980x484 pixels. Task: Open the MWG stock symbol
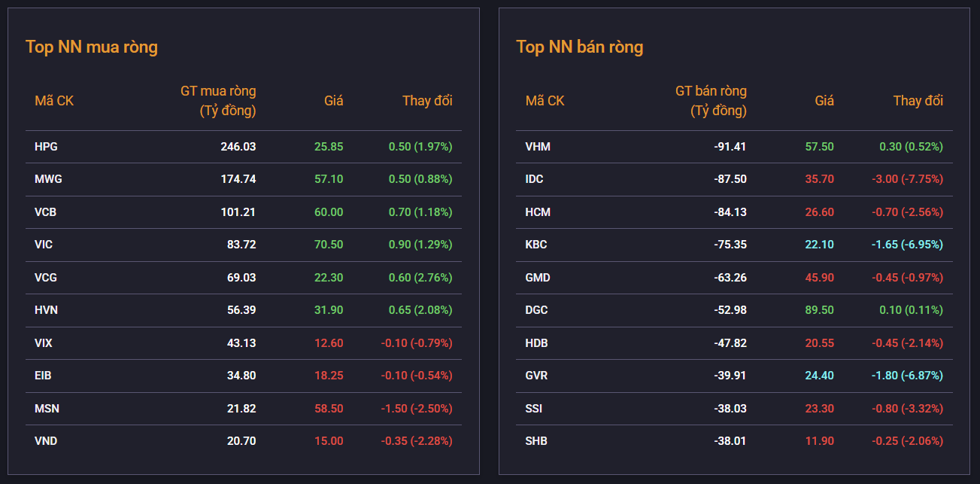(x=48, y=179)
